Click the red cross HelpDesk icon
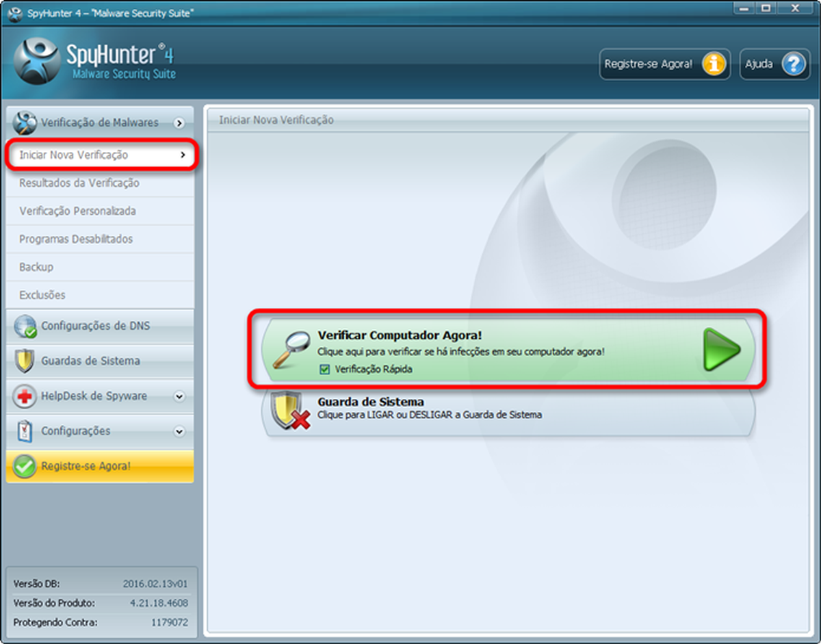The image size is (821, 644). point(25,396)
